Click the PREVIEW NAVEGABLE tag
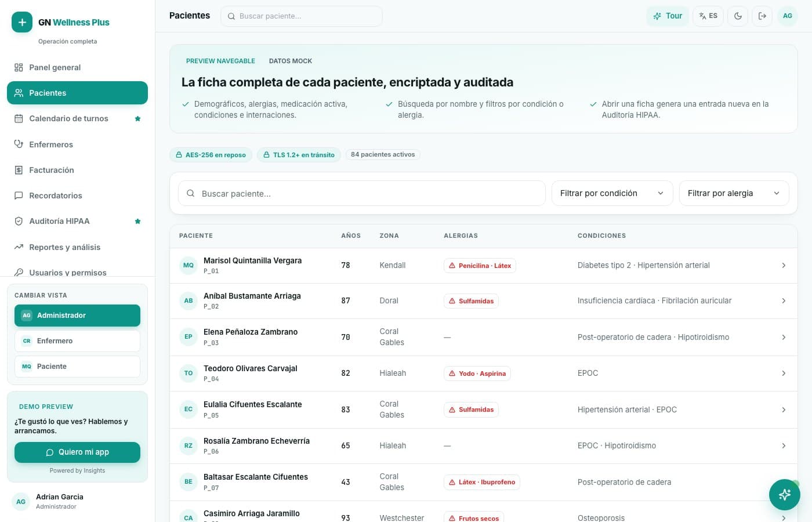Screen dimensions: 812x522 click(x=220, y=61)
